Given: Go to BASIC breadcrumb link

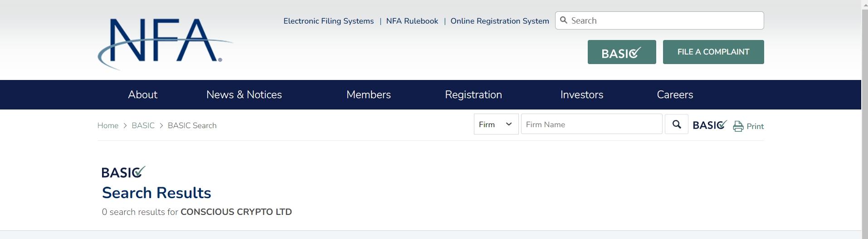Looking at the screenshot, I should pos(143,125).
